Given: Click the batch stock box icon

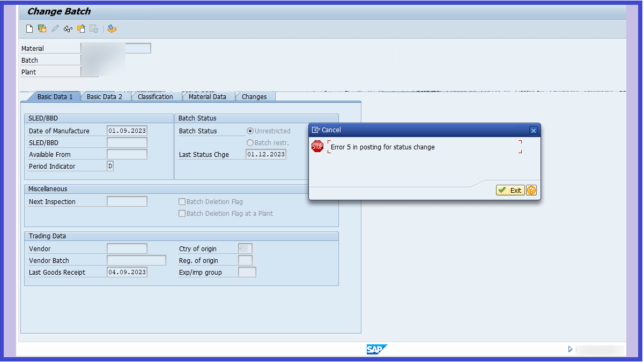Looking at the screenshot, I should [112, 29].
